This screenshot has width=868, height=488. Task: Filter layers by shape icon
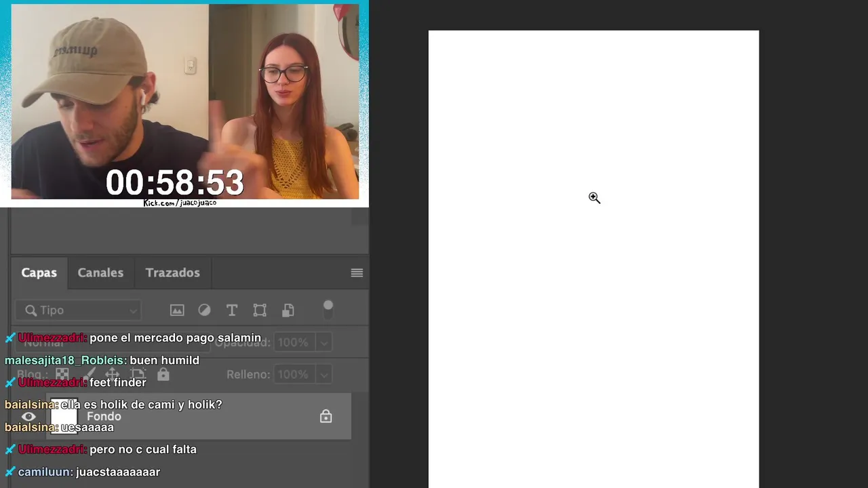click(x=260, y=310)
